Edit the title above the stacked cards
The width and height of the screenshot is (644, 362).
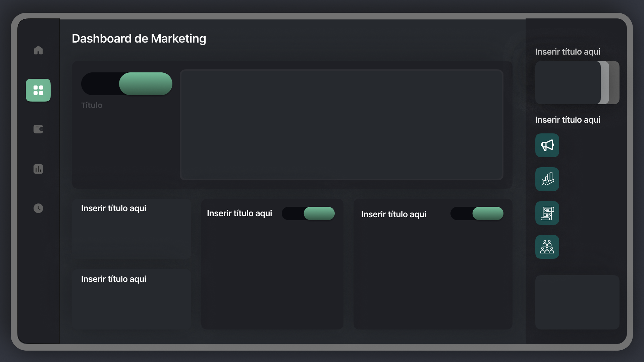click(568, 52)
